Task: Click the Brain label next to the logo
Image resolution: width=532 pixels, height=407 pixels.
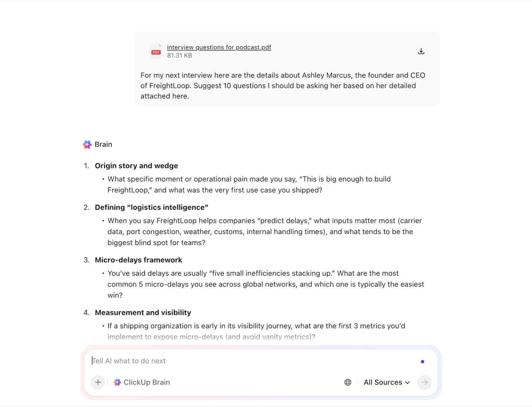Action: pyautogui.click(x=103, y=144)
